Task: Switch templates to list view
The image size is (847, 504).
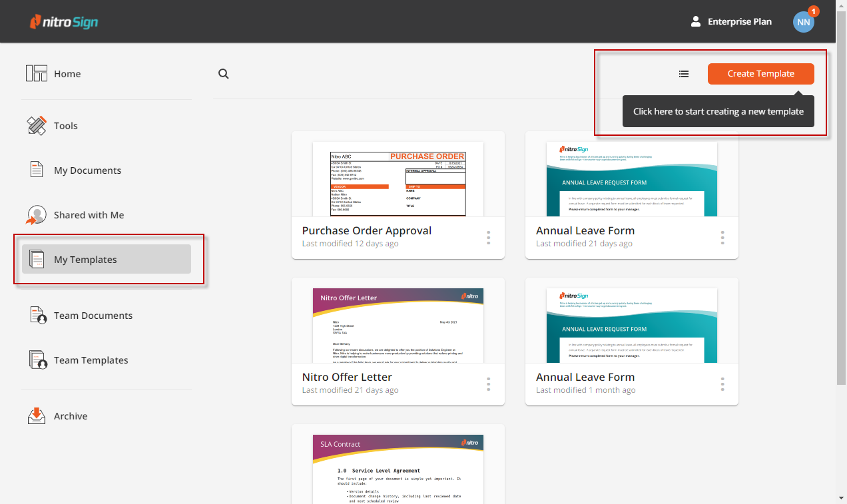Action: tap(684, 74)
